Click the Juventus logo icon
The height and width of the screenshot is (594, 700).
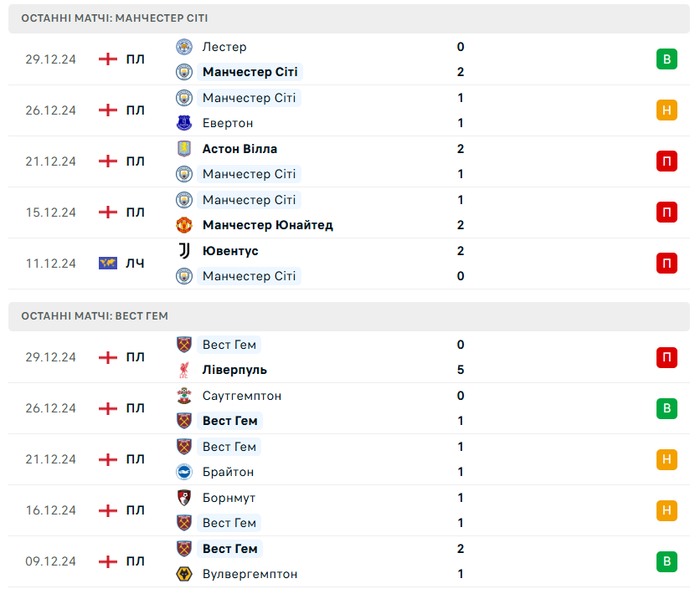(184, 251)
